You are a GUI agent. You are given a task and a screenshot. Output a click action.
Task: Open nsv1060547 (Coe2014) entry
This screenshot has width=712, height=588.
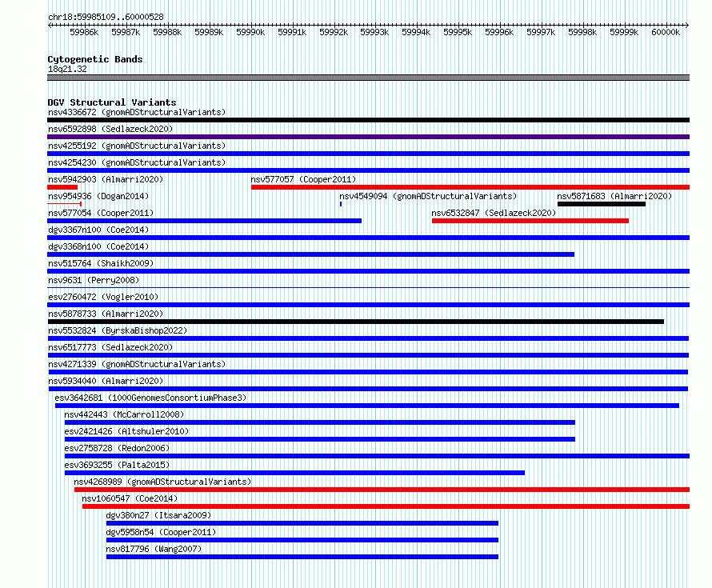tap(130, 498)
